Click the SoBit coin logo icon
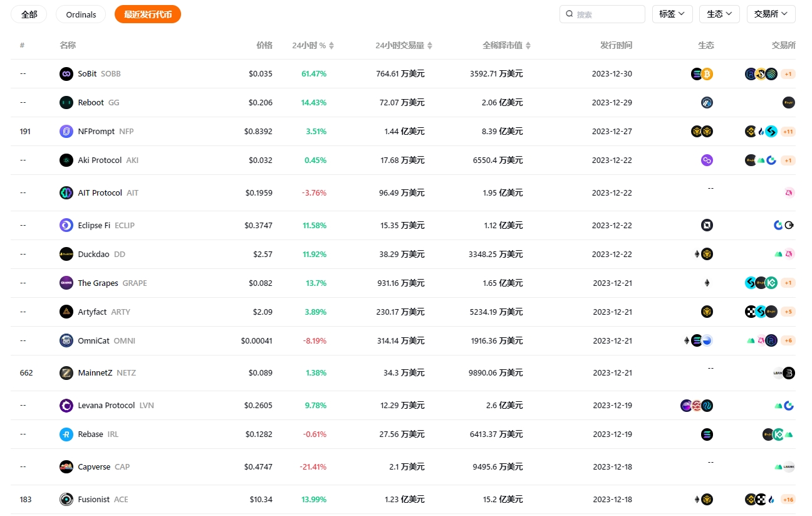812x516 pixels. coord(66,74)
